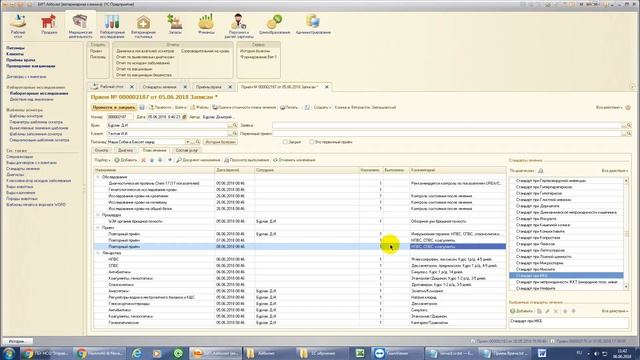Click the Документ назначения button
The height and width of the screenshot is (360, 640).
click(199, 160)
